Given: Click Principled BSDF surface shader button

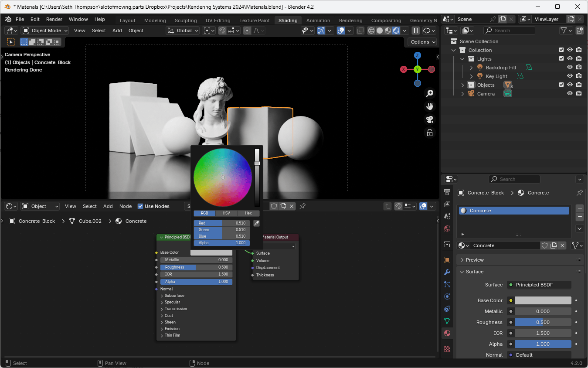Looking at the screenshot, I should [x=539, y=285].
